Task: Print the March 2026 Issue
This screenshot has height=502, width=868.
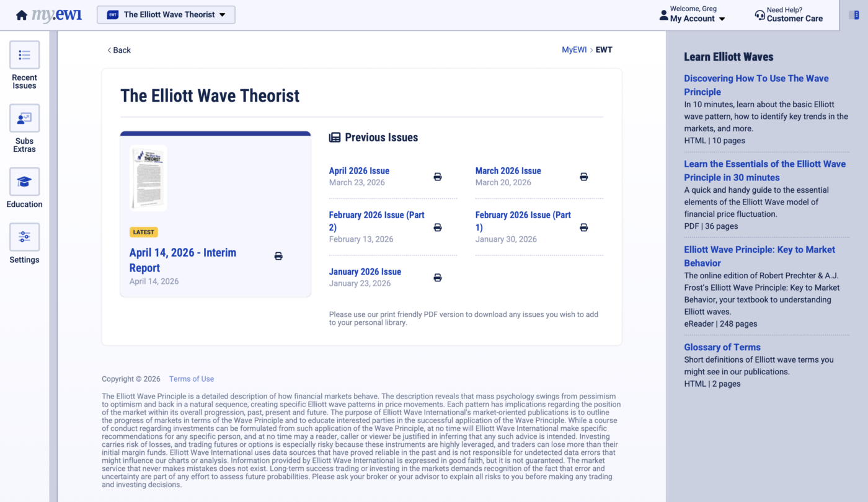Action: tap(583, 177)
